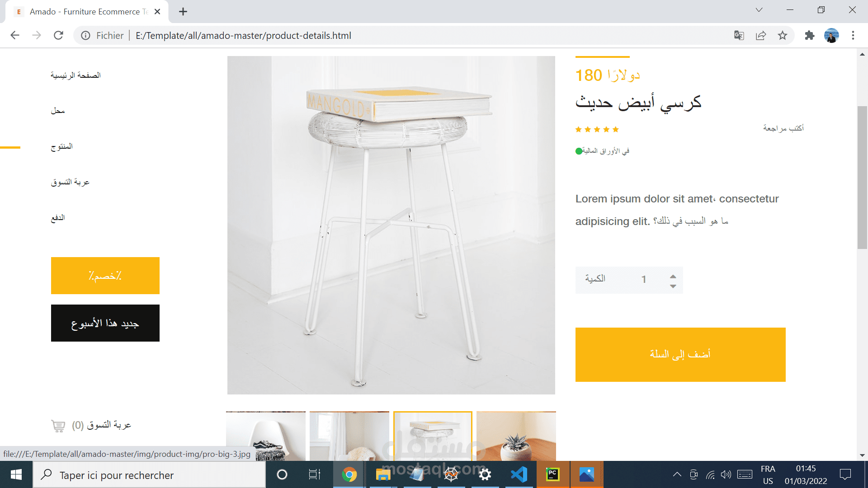Show hidden system tray icons chevron
Viewport: 868px width, 488px height.
click(677, 474)
